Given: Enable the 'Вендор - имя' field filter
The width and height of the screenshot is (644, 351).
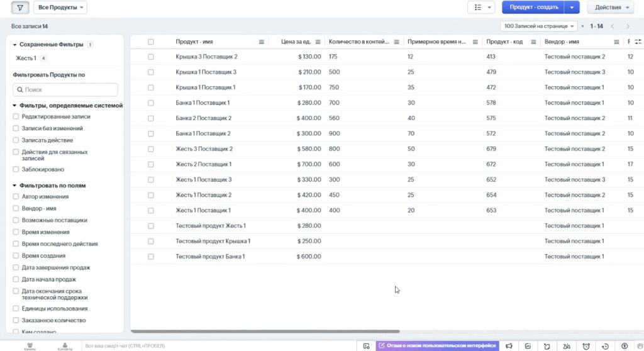Looking at the screenshot, I should click(16, 208).
